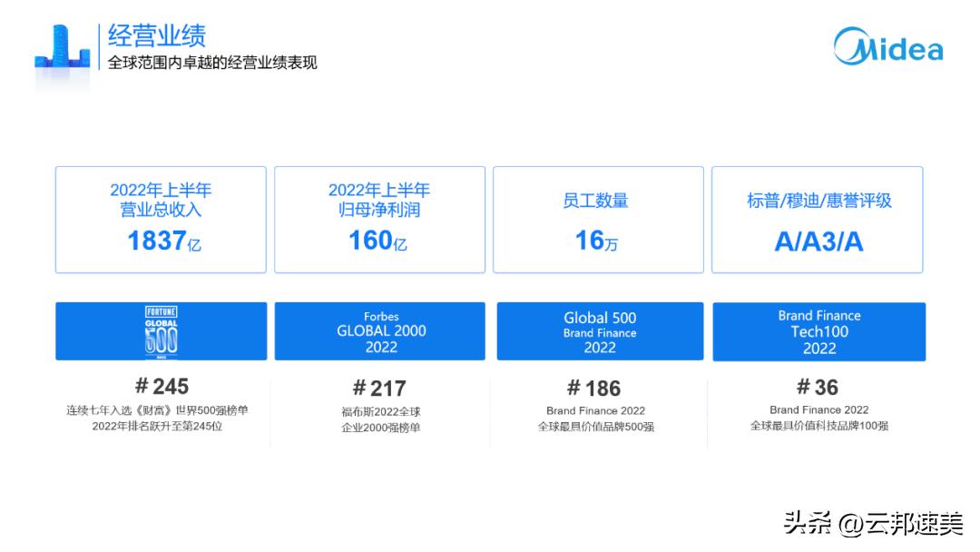Select the FORTUNE GLOBAL 500 badge

[160, 330]
